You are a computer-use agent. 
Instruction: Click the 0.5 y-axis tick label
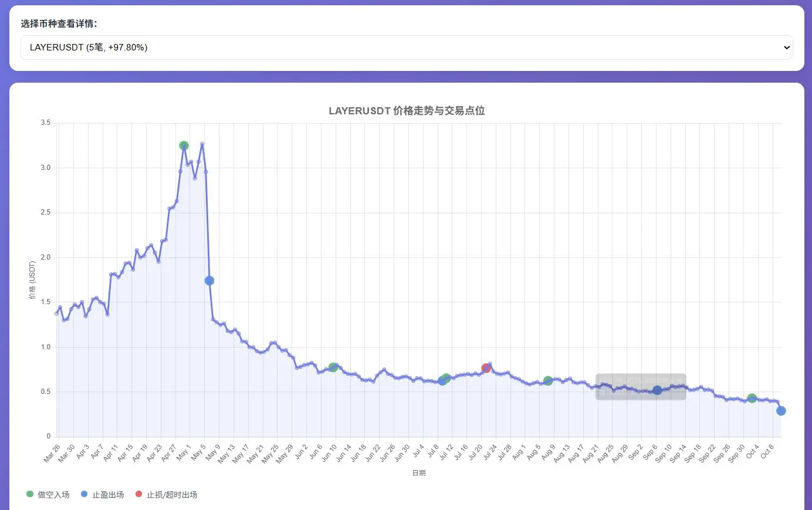click(x=45, y=392)
